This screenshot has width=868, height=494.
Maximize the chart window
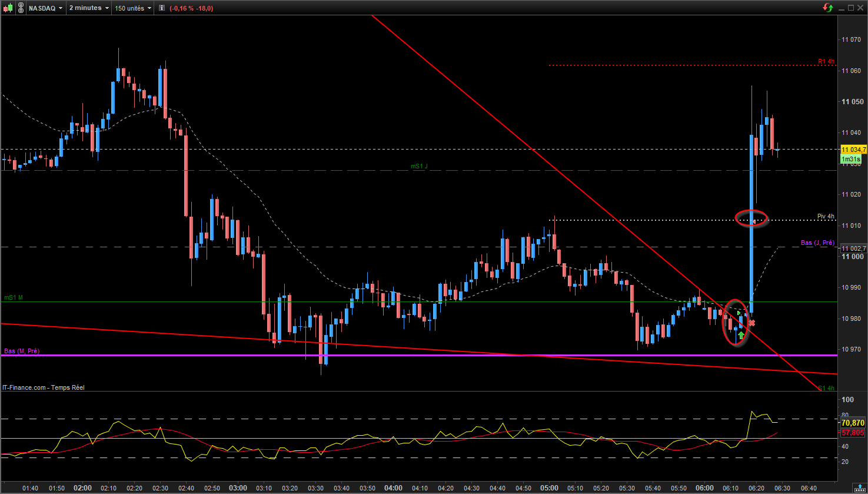coord(852,8)
